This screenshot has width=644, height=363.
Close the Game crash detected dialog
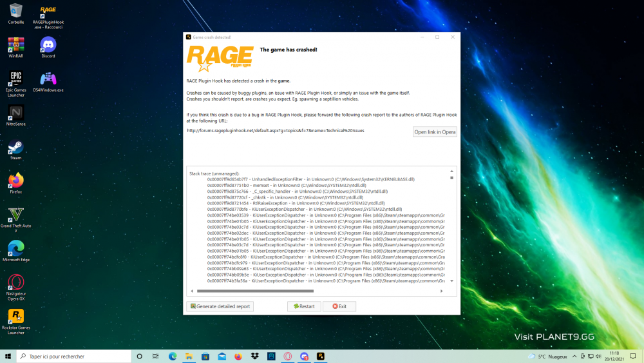(453, 37)
